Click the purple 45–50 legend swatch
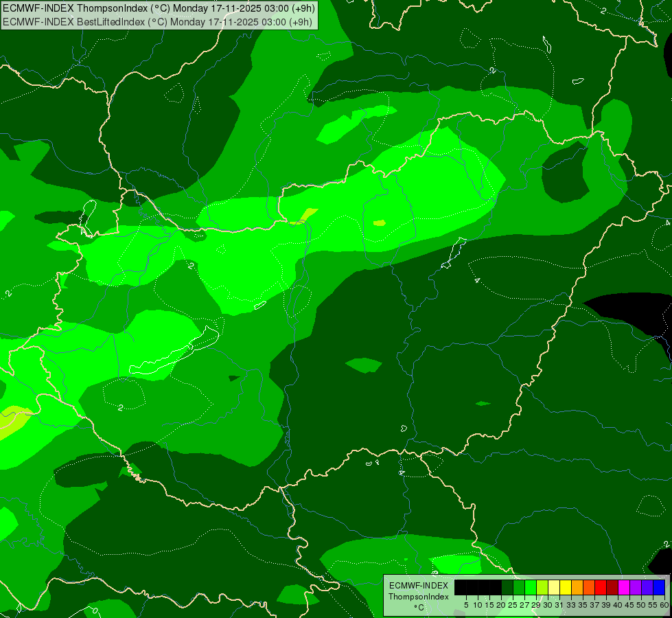Image resolution: width=672 pixels, height=618 pixels. [636, 587]
